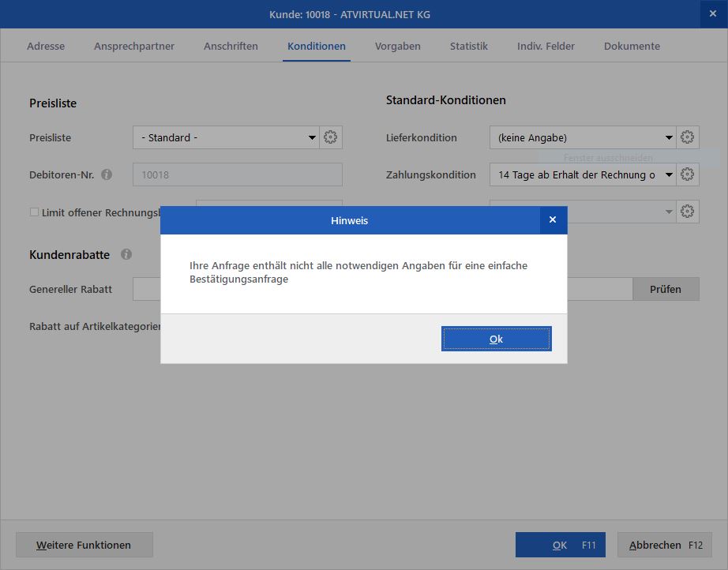The image size is (728, 570).
Task: Switch to the Vorgaben tab
Action: tap(398, 46)
